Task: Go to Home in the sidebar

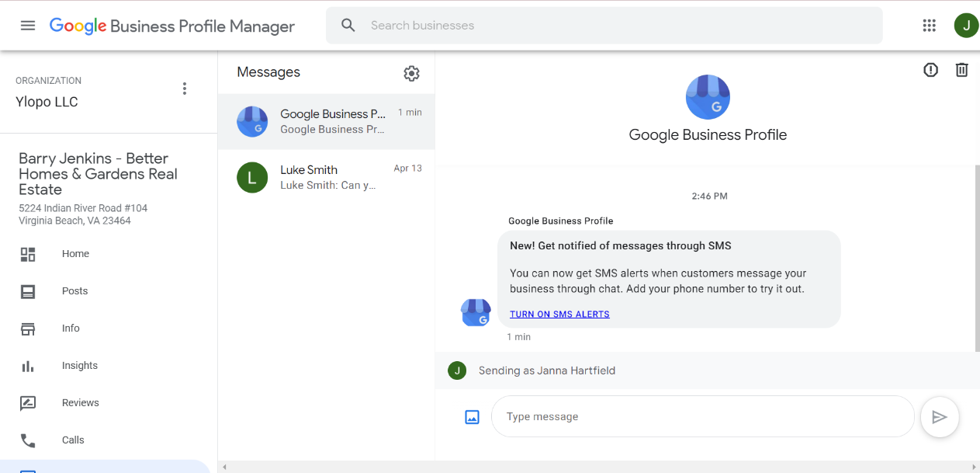Action: click(75, 254)
